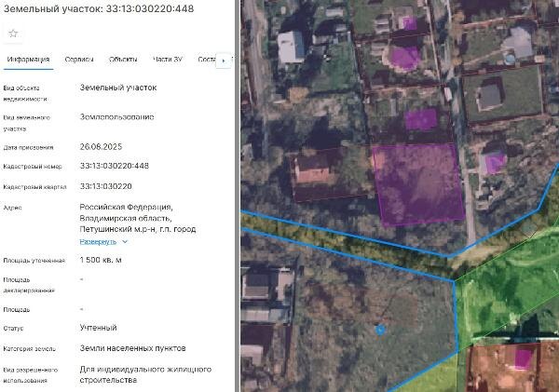Select cadastral quarter value 33:13:030220
Screen dimensions: 559x392
[x=106, y=186]
